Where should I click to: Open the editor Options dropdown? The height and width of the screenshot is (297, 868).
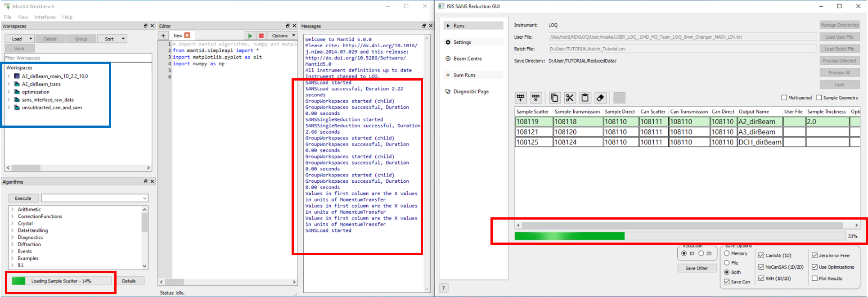click(x=283, y=36)
